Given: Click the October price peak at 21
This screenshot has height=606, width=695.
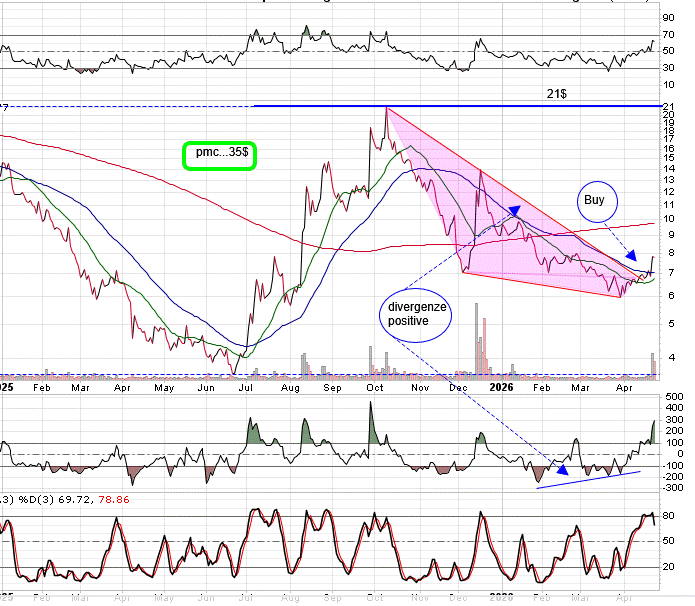Looking at the screenshot, I should [x=386, y=108].
